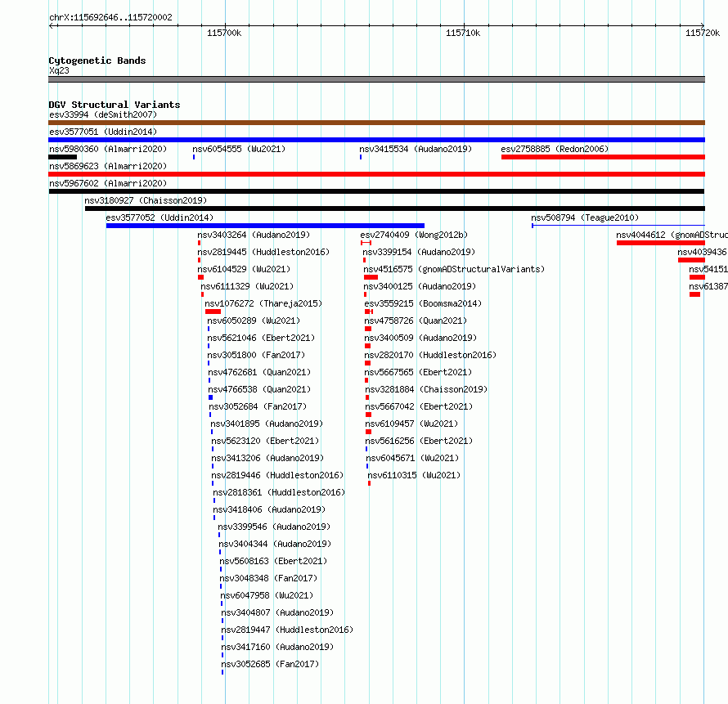Select the brown esv33994 variant bar
728x704 pixels.
tap(376, 123)
